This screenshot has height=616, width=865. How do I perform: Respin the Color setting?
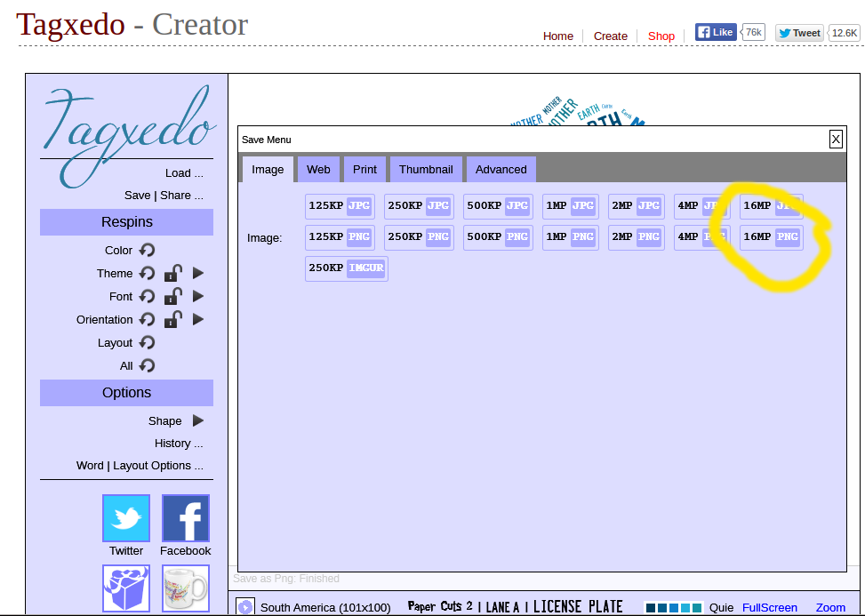coord(147,250)
